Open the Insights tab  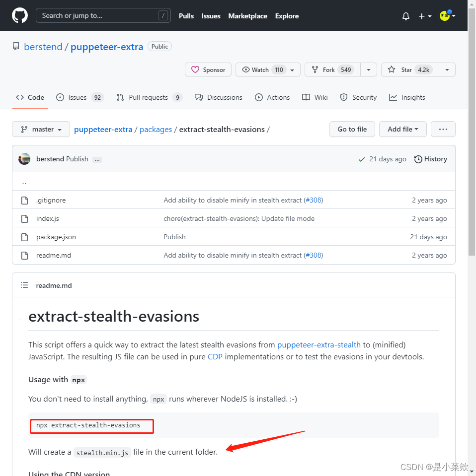click(x=407, y=97)
